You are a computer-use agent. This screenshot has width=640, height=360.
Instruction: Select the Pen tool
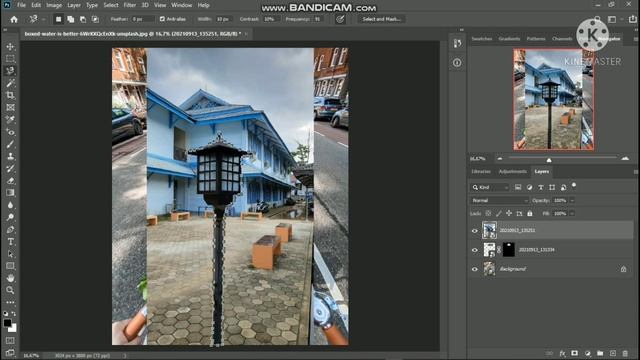tap(10, 229)
